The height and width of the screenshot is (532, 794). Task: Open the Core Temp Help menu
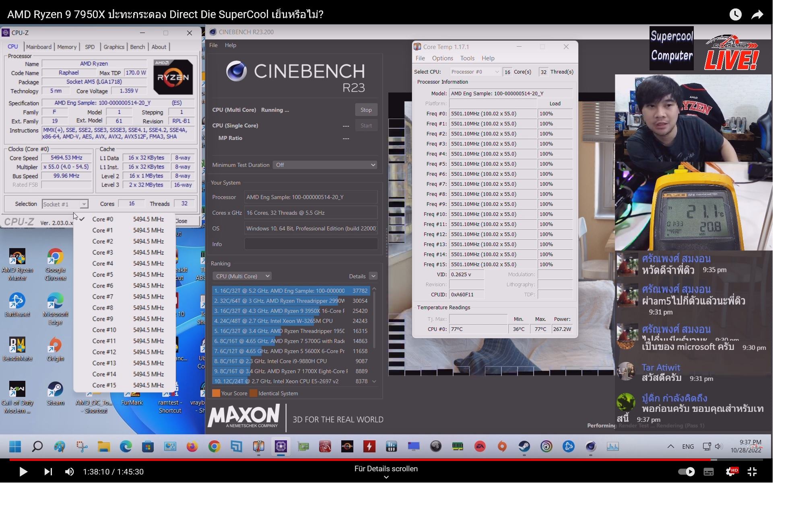pos(488,58)
